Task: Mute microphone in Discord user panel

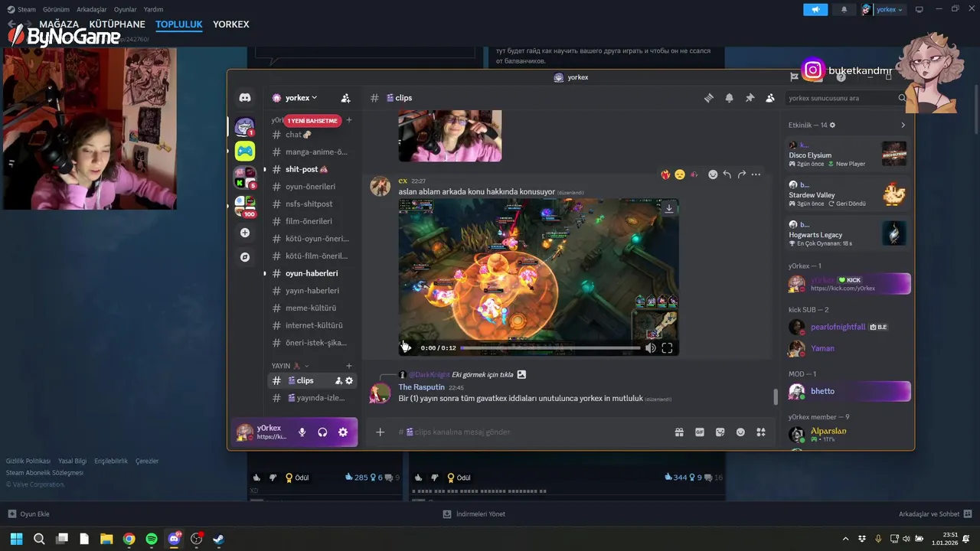Action: pyautogui.click(x=302, y=432)
